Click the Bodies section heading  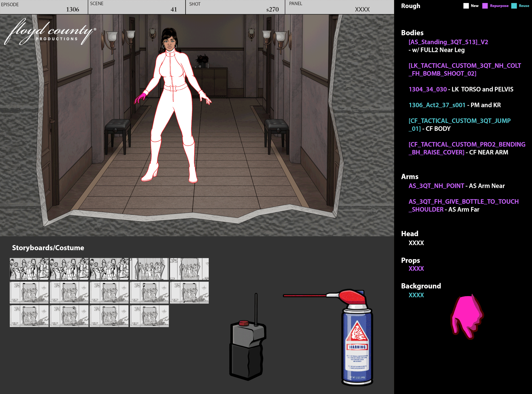point(412,33)
